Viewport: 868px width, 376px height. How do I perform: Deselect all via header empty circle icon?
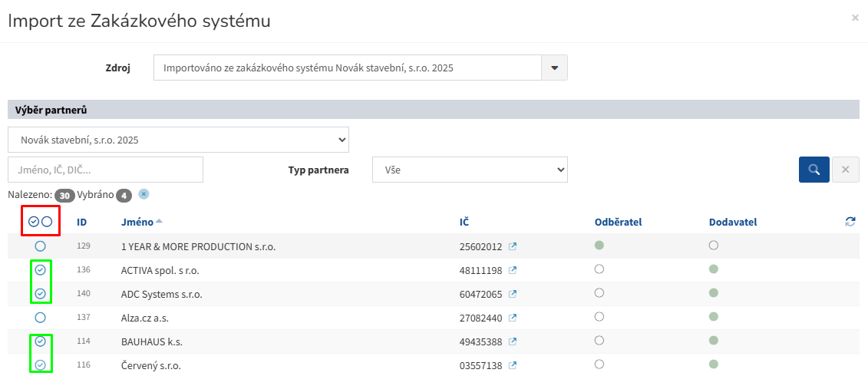[x=47, y=222]
